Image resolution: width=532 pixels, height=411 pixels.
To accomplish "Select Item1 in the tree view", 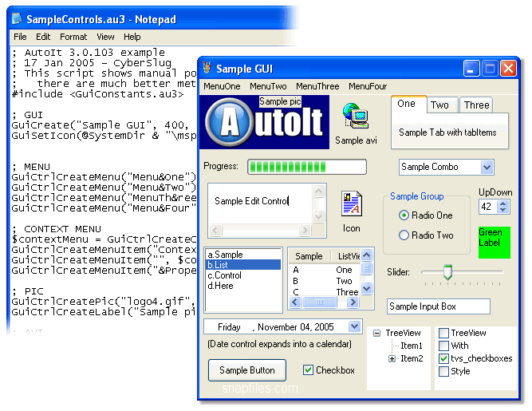I will (412, 346).
